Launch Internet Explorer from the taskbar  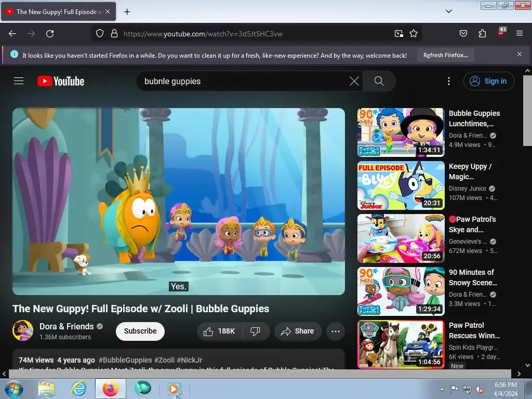[78, 389]
